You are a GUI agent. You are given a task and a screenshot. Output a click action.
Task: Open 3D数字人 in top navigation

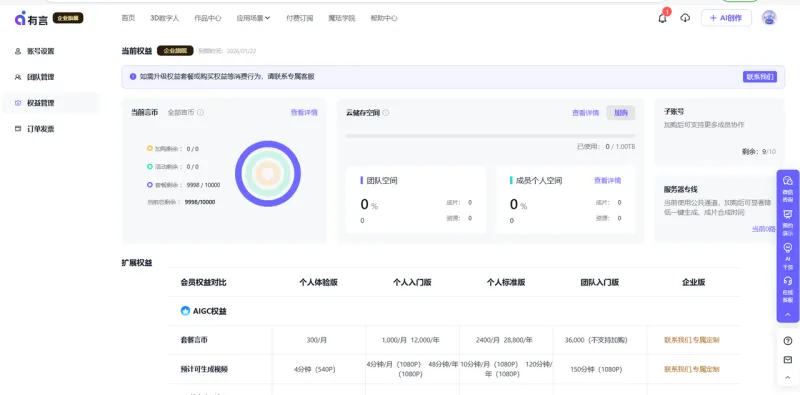pyautogui.click(x=164, y=18)
